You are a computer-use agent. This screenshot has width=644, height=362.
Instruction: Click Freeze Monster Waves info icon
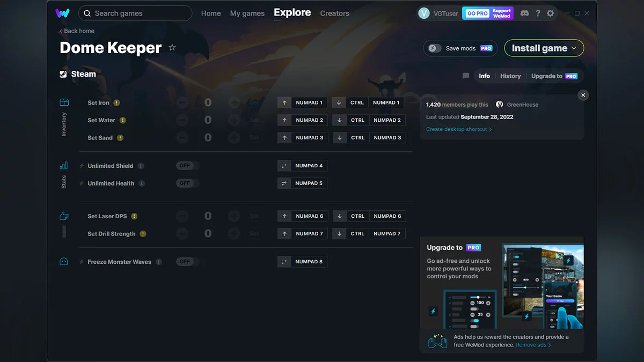coord(158,262)
